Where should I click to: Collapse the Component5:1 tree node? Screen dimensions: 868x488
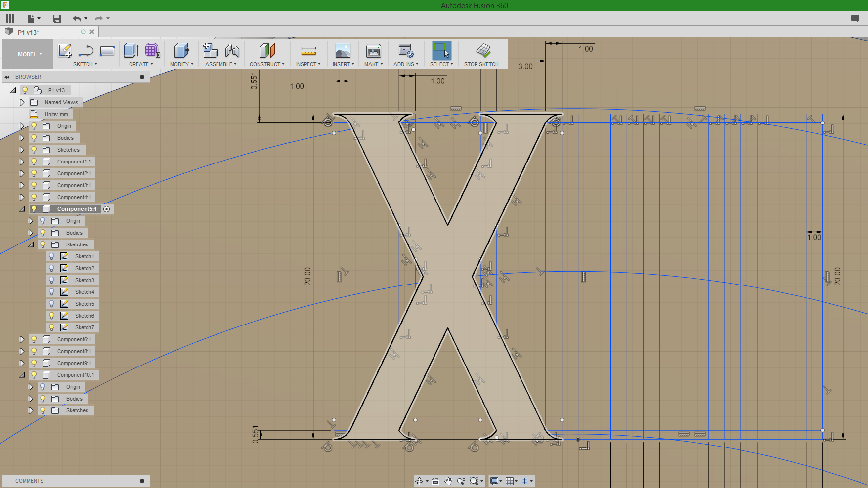click(22, 209)
